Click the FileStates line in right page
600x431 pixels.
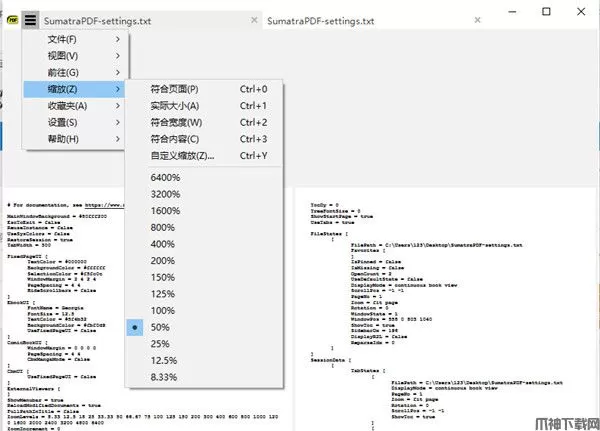click(x=329, y=233)
